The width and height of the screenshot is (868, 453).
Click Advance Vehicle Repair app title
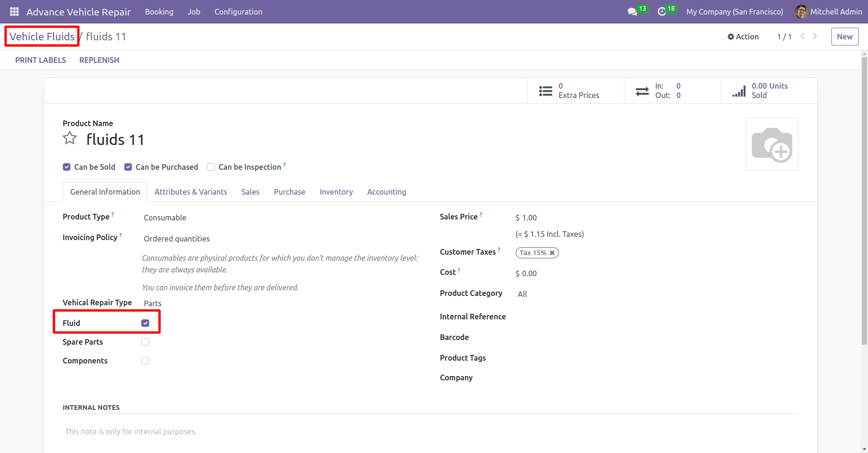click(78, 12)
